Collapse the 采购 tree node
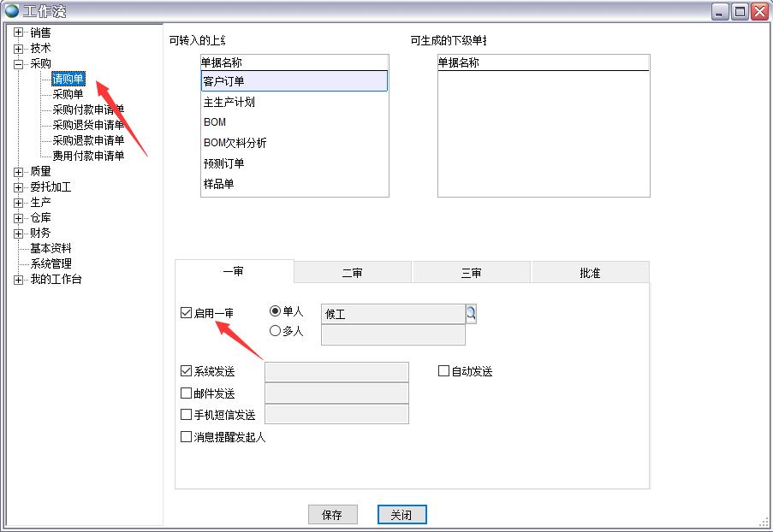 [x=19, y=63]
